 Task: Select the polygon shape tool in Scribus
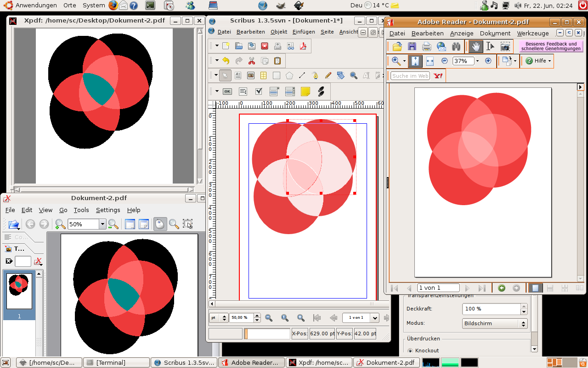pyautogui.click(x=289, y=75)
